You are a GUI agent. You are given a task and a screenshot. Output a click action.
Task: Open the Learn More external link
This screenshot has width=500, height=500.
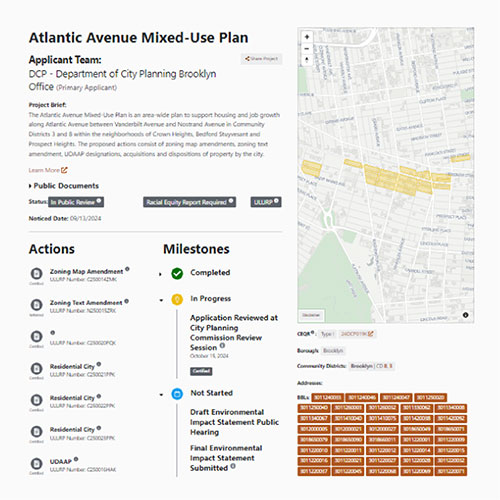[48, 170]
